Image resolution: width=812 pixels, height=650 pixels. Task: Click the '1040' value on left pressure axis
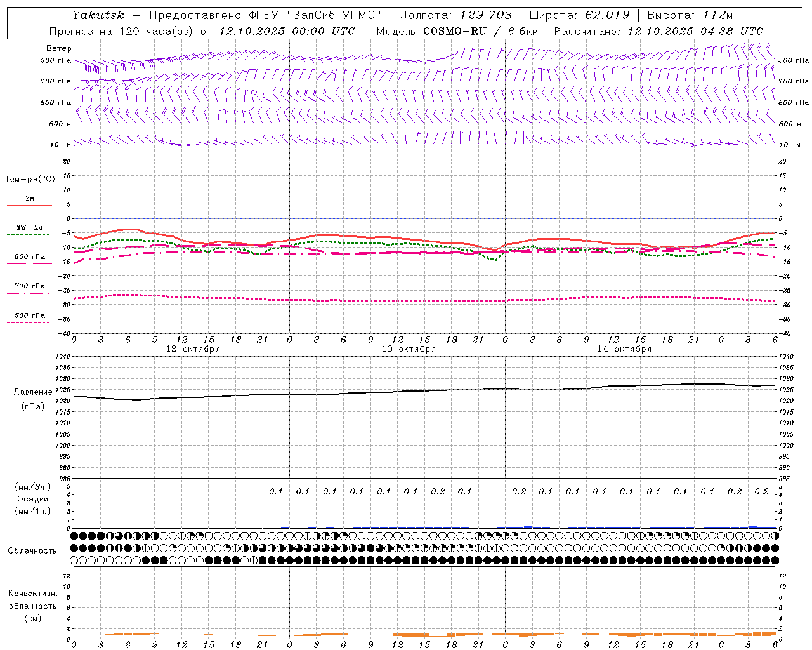63,357
